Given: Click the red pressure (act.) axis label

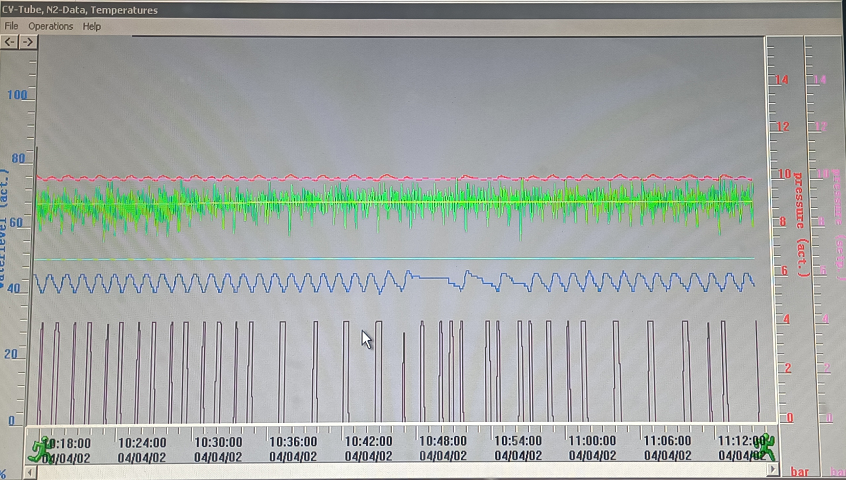Looking at the screenshot, I should (800, 225).
